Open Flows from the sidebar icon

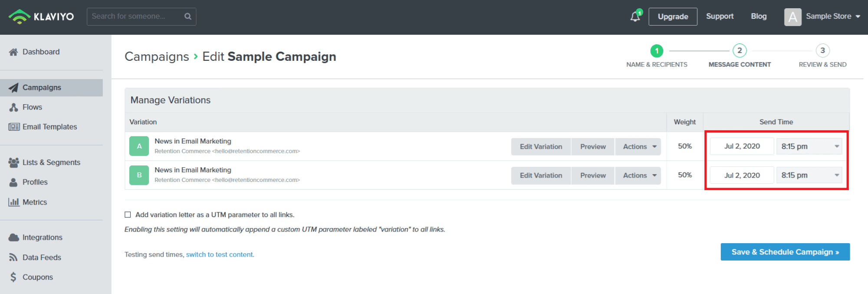[x=14, y=107]
